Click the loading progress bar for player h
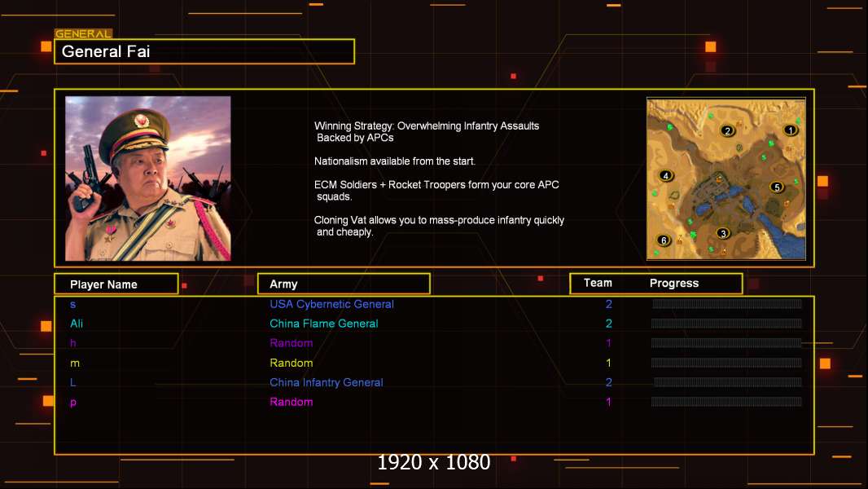 [727, 343]
